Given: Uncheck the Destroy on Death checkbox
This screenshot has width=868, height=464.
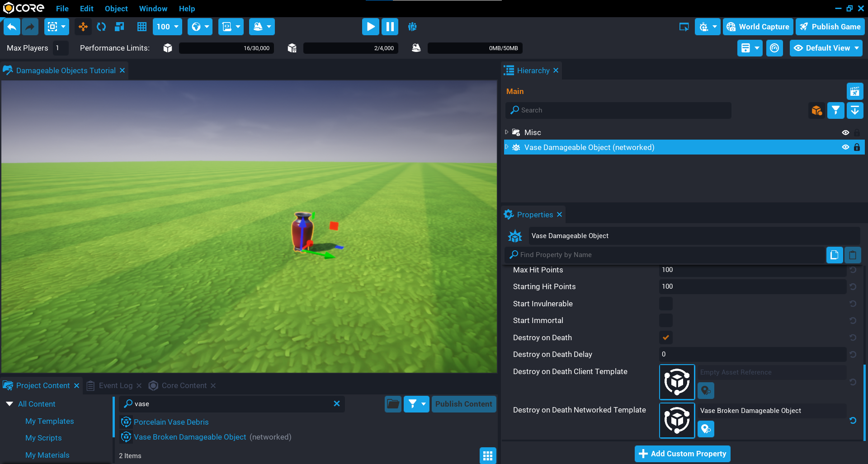Looking at the screenshot, I should pos(666,337).
